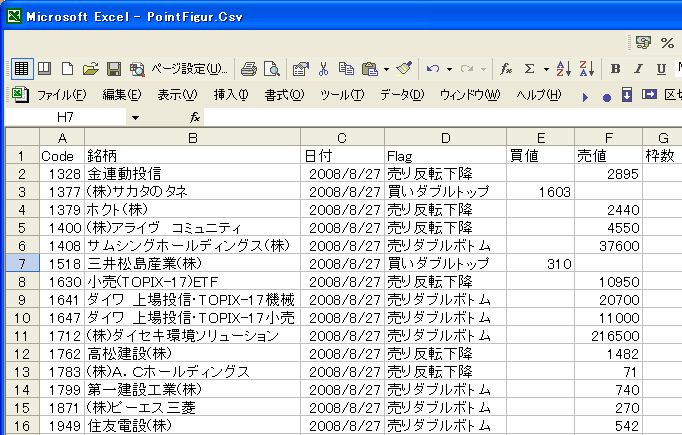Click cell value 1603

[541, 192]
